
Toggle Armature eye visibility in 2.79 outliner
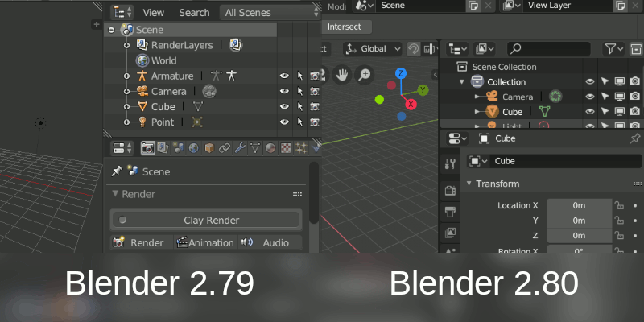pyautogui.click(x=284, y=76)
